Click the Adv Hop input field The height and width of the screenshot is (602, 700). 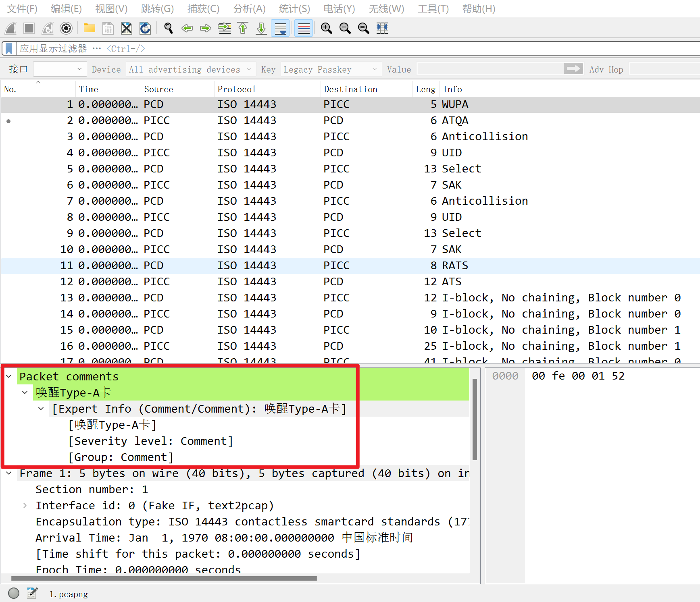[x=665, y=69]
